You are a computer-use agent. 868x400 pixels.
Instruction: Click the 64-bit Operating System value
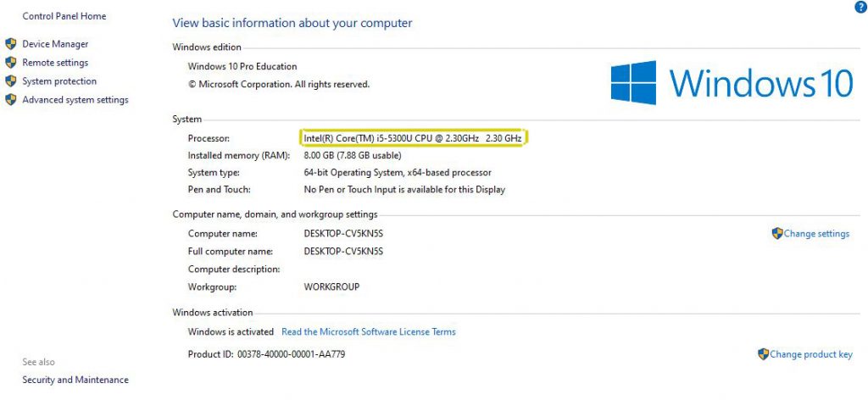(398, 173)
